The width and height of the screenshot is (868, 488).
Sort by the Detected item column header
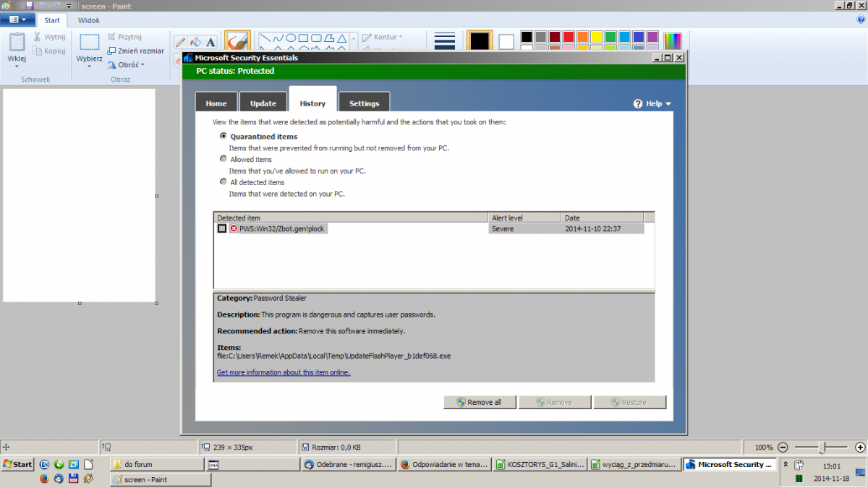click(351, 218)
